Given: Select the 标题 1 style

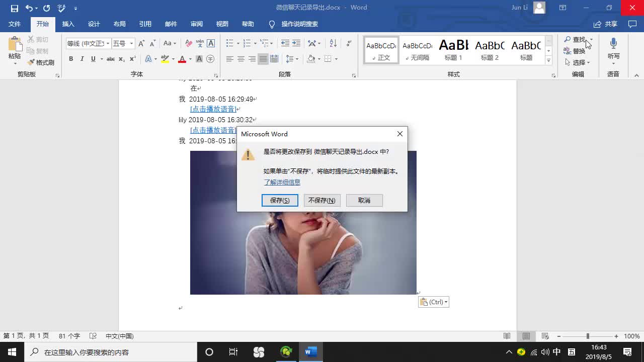Looking at the screenshot, I should (453, 50).
